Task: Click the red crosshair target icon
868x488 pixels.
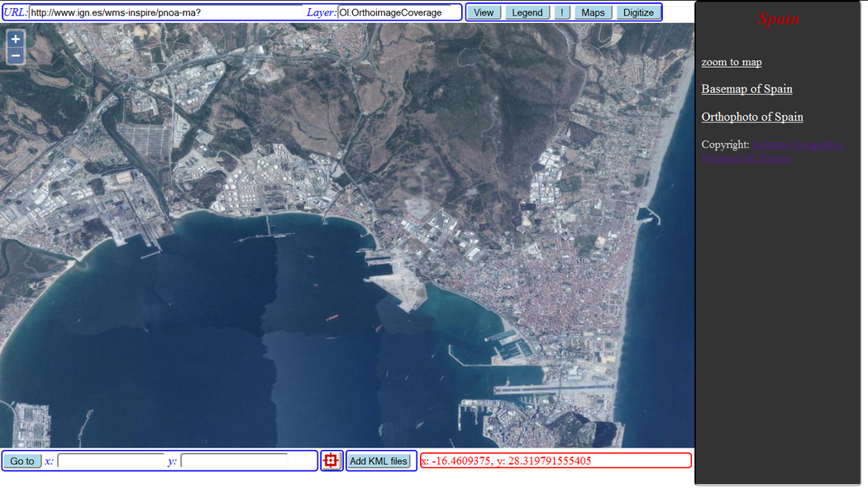Action: coord(331,461)
